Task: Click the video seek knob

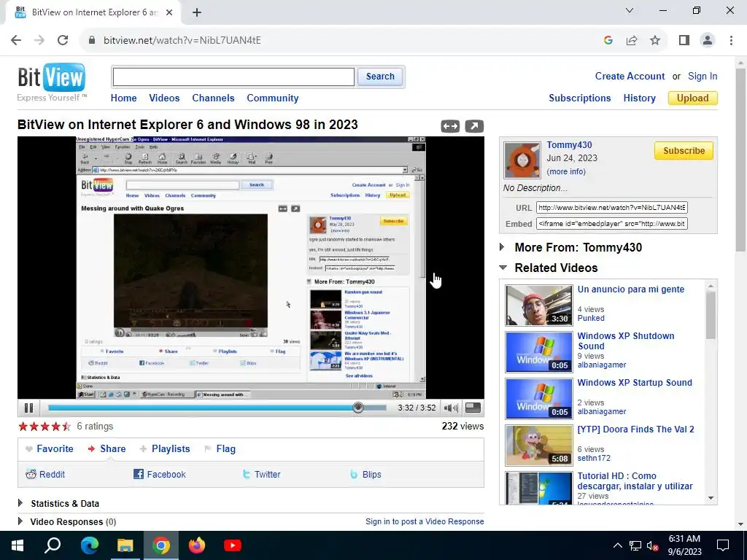Action: [x=358, y=408]
